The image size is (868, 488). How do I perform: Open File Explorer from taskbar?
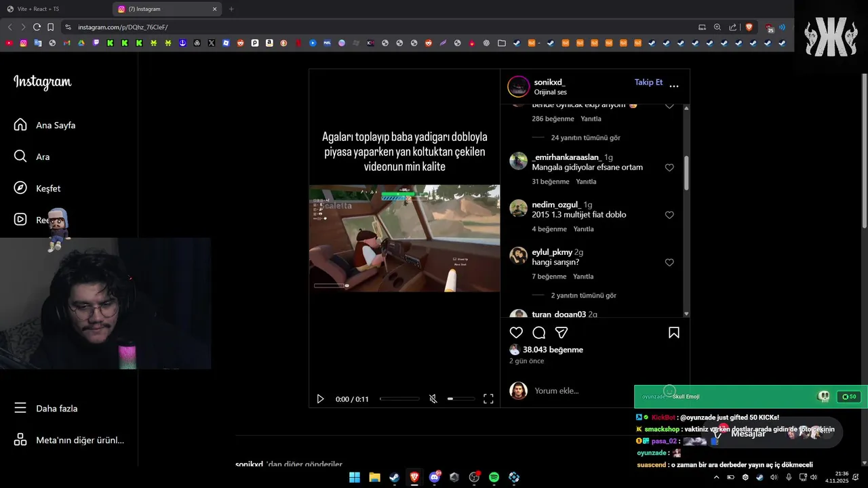point(374,477)
